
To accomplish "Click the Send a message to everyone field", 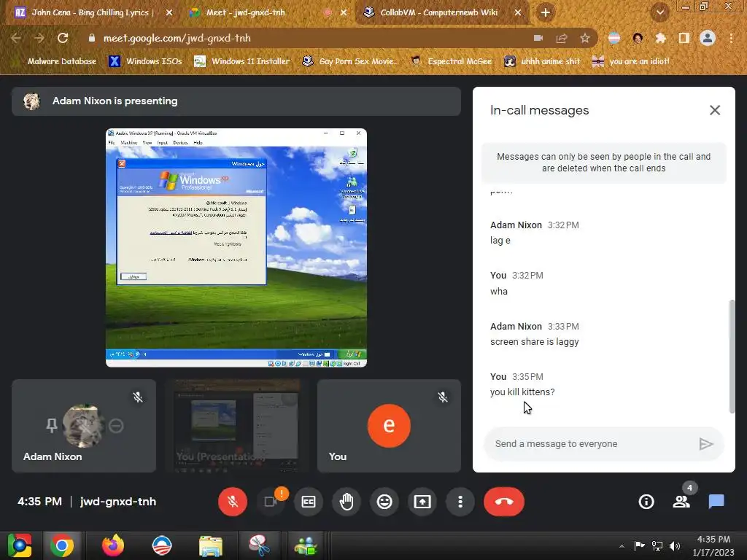I will (591, 444).
